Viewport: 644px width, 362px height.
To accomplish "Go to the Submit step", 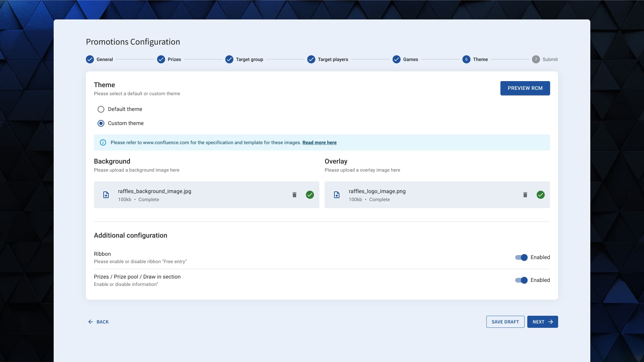I will (545, 59).
